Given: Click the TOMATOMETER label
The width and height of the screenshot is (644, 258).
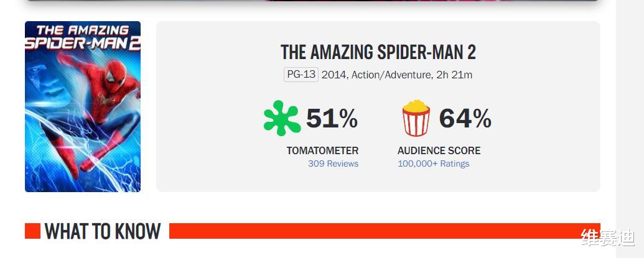Looking at the screenshot, I should pyautogui.click(x=322, y=150).
